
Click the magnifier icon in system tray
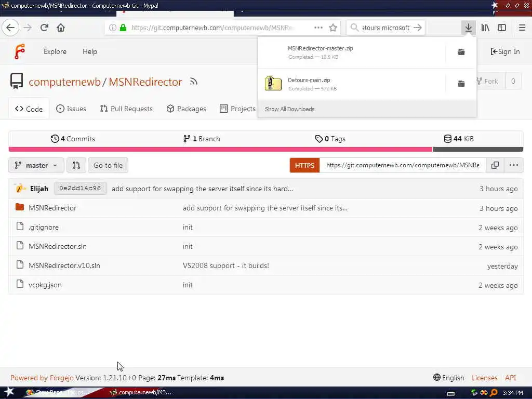click(x=494, y=393)
